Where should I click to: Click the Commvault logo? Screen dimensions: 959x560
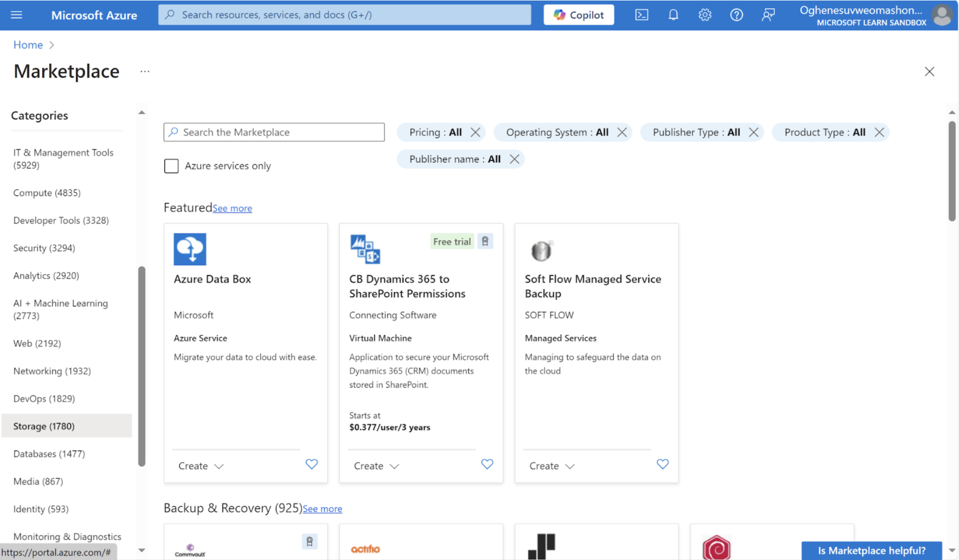coord(190,550)
